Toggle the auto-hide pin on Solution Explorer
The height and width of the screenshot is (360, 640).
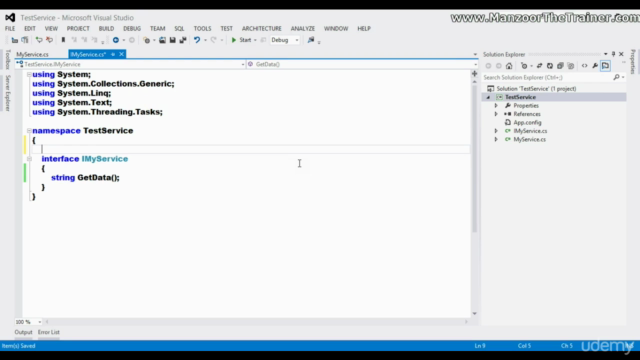(x=613, y=54)
